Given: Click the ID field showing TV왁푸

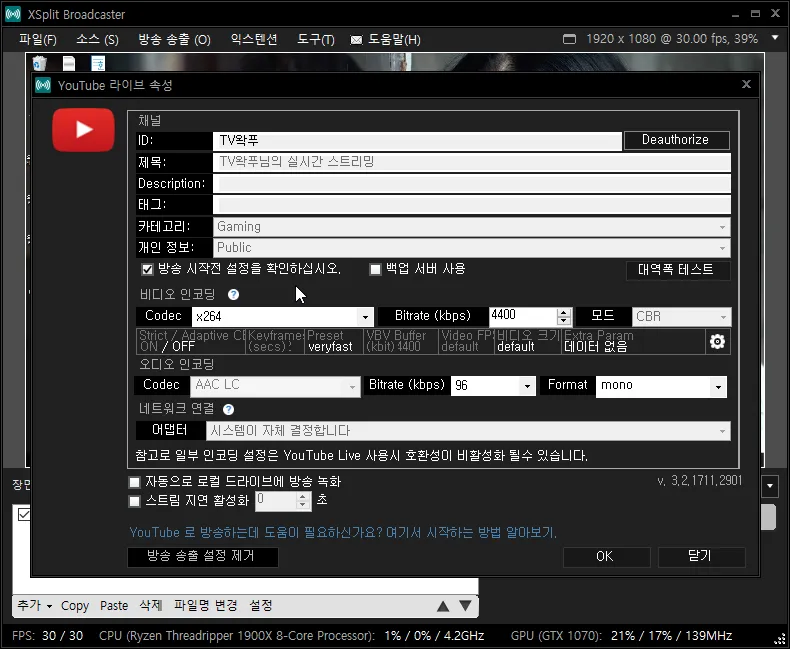Looking at the screenshot, I should point(417,141).
